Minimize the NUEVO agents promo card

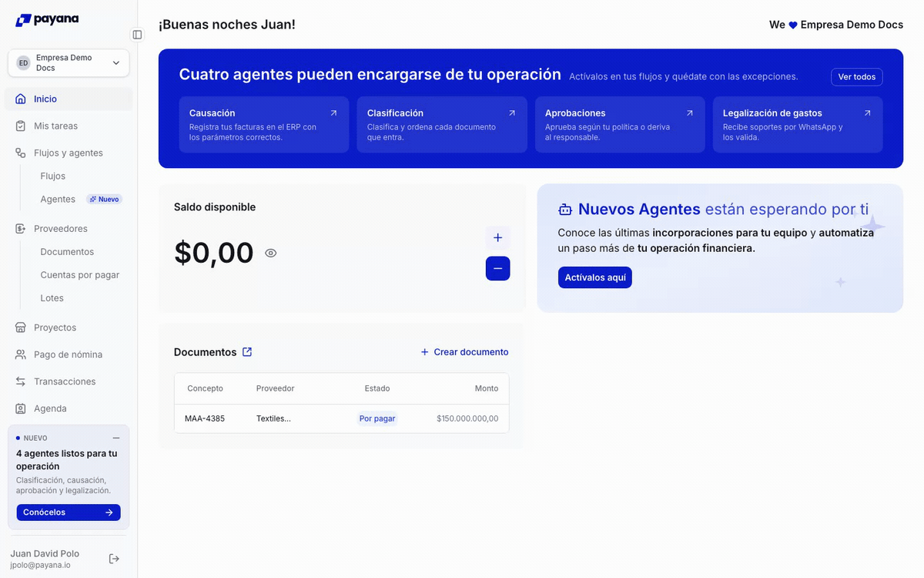tap(116, 438)
